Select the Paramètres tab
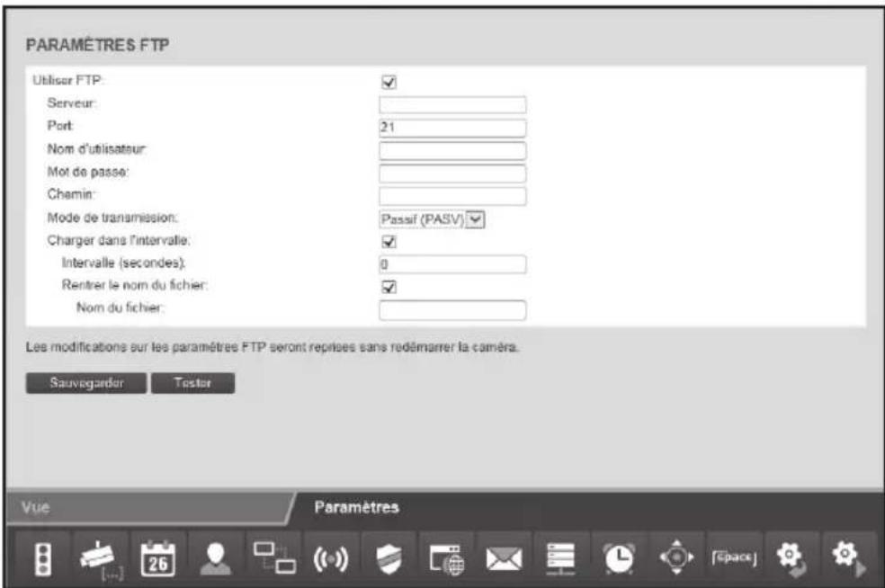Screen dimensions: 885x588 click(357, 507)
